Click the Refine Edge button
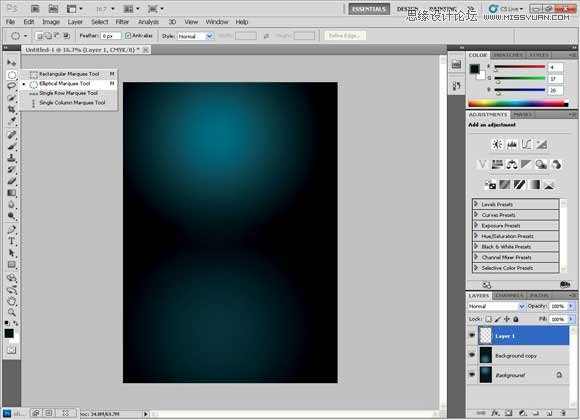This screenshot has height=420, width=580. (345, 36)
